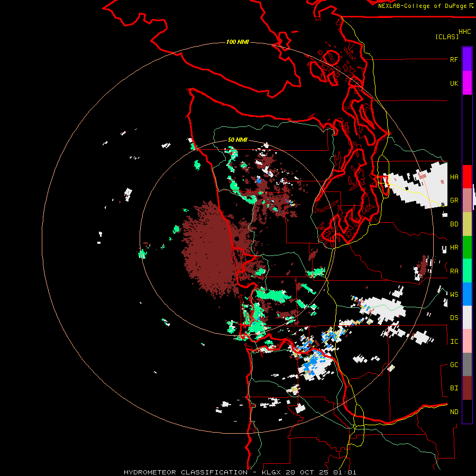Click the WS legend label

point(454,295)
